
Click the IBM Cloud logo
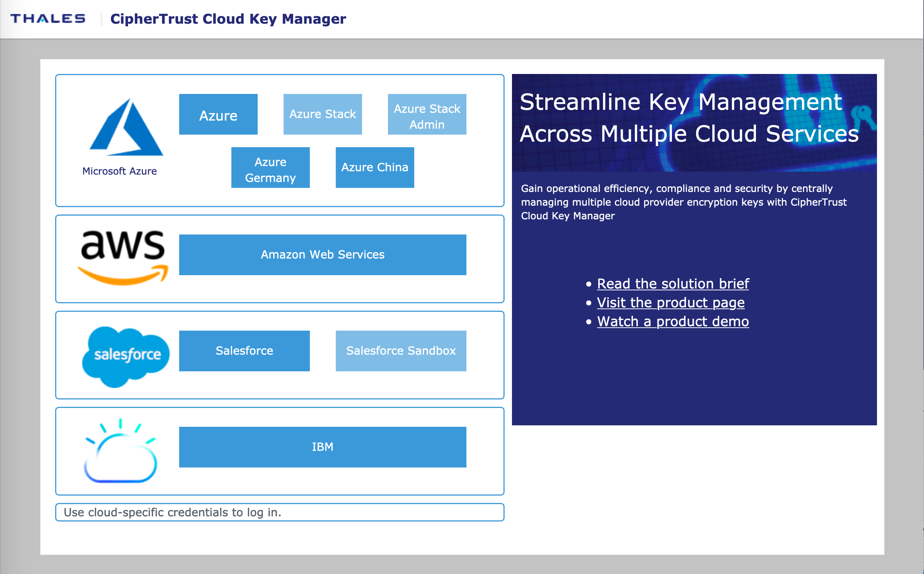click(x=120, y=451)
